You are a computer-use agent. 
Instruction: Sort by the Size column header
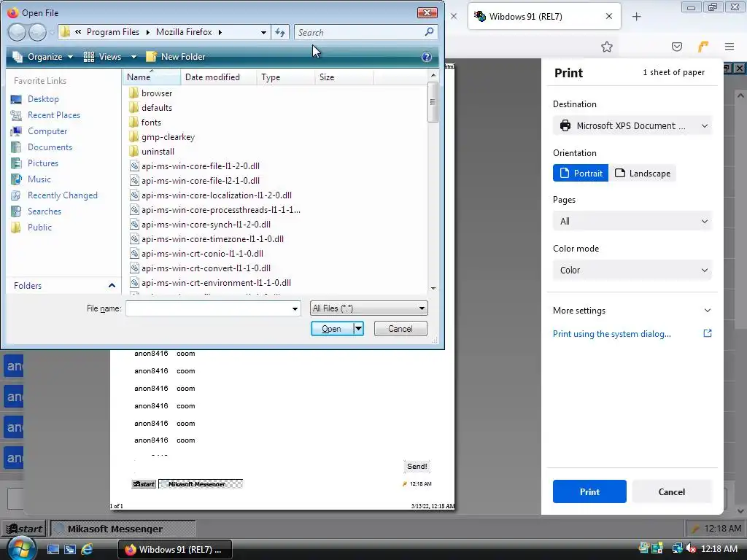[x=344, y=77]
